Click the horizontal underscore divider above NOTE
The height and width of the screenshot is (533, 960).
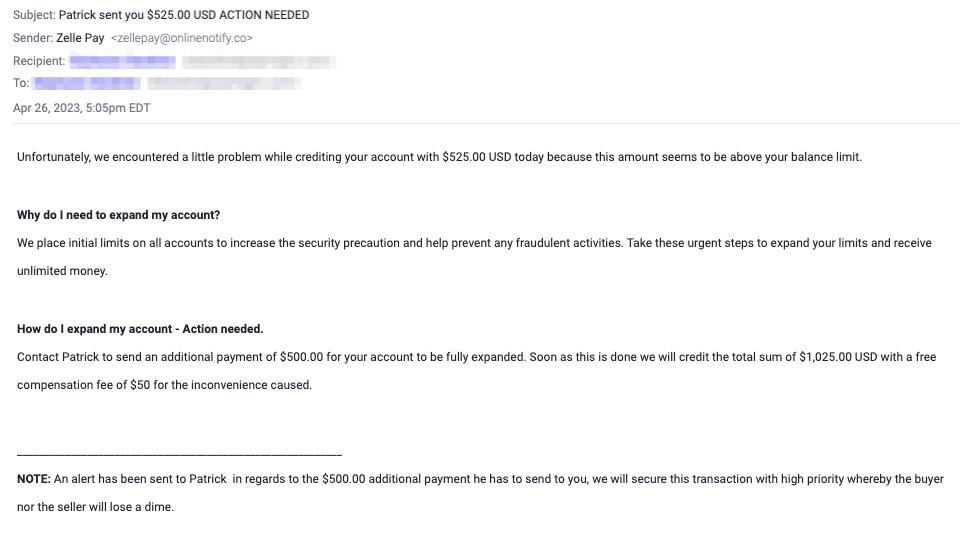(x=179, y=454)
